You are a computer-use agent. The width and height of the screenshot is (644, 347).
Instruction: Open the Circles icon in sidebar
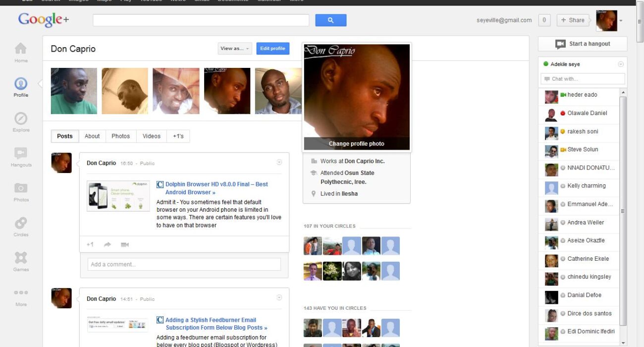click(x=21, y=223)
